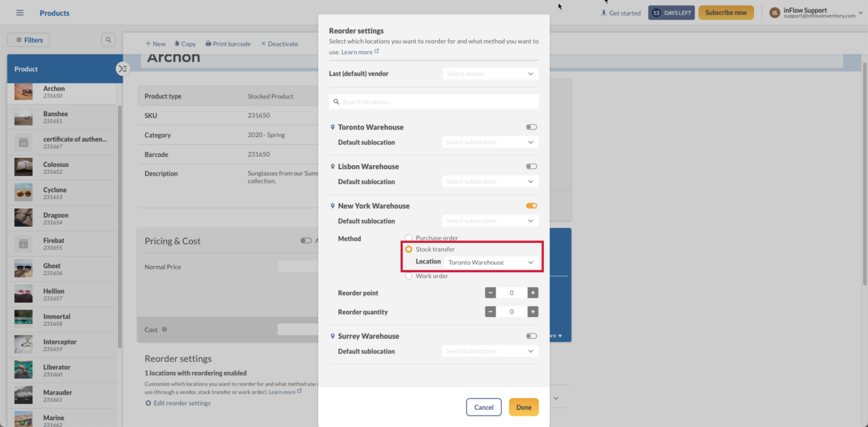Click the Cost help question icon
This screenshot has height=427, width=868.
165,330
